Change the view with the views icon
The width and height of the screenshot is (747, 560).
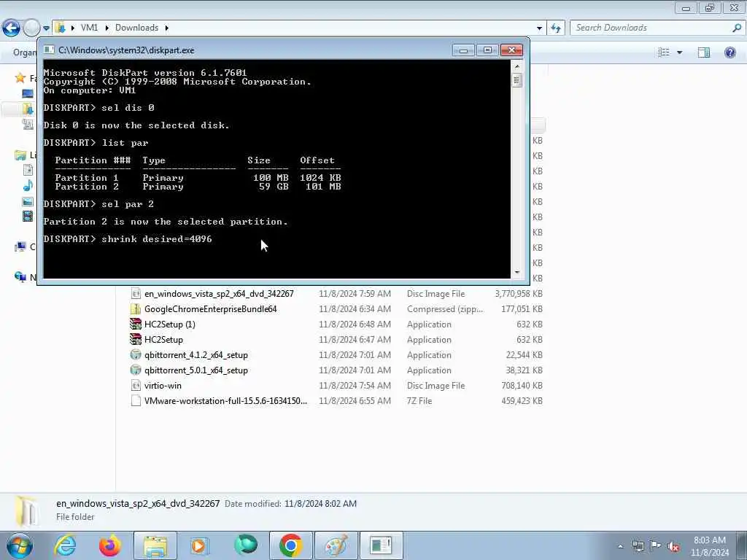[663, 52]
